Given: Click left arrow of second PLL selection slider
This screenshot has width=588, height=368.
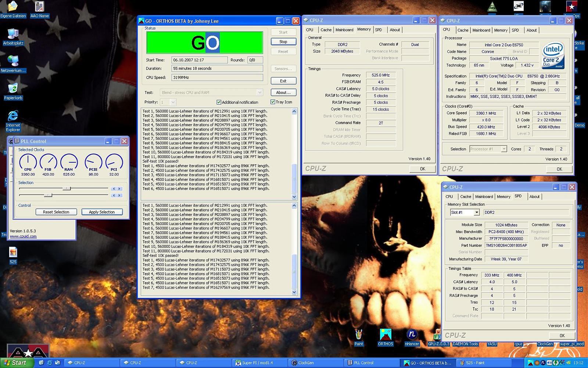Looking at the screenshot, I should (x=114, y=195).
